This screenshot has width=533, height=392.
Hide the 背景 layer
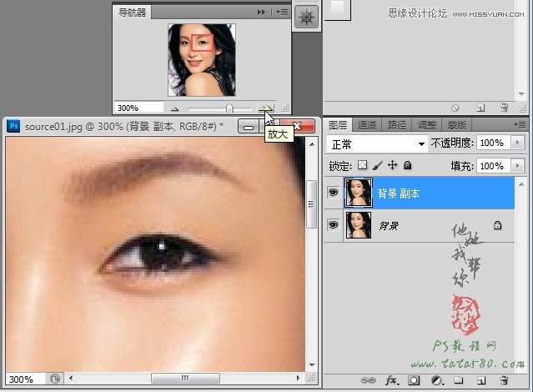tap(333, 224)
